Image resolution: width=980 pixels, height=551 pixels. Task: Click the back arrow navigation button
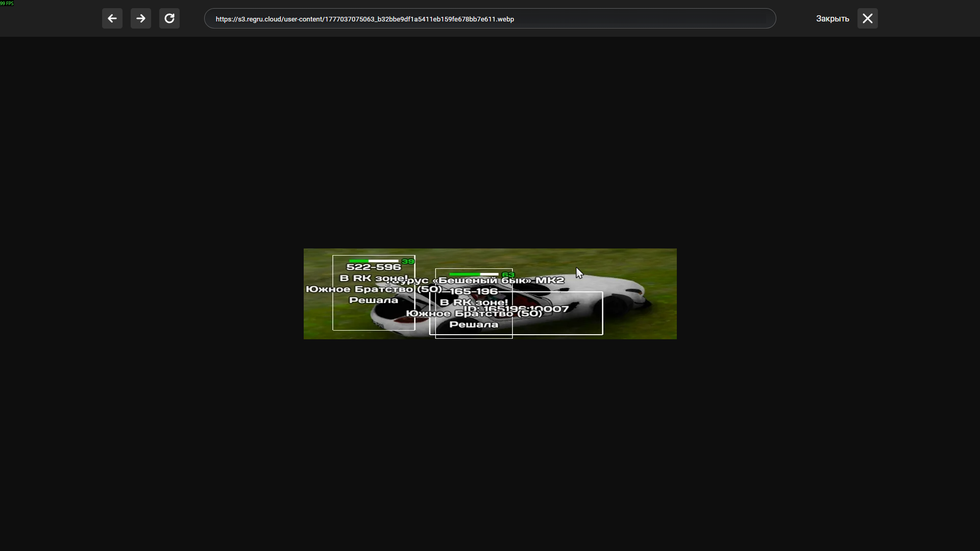point(112,19)
